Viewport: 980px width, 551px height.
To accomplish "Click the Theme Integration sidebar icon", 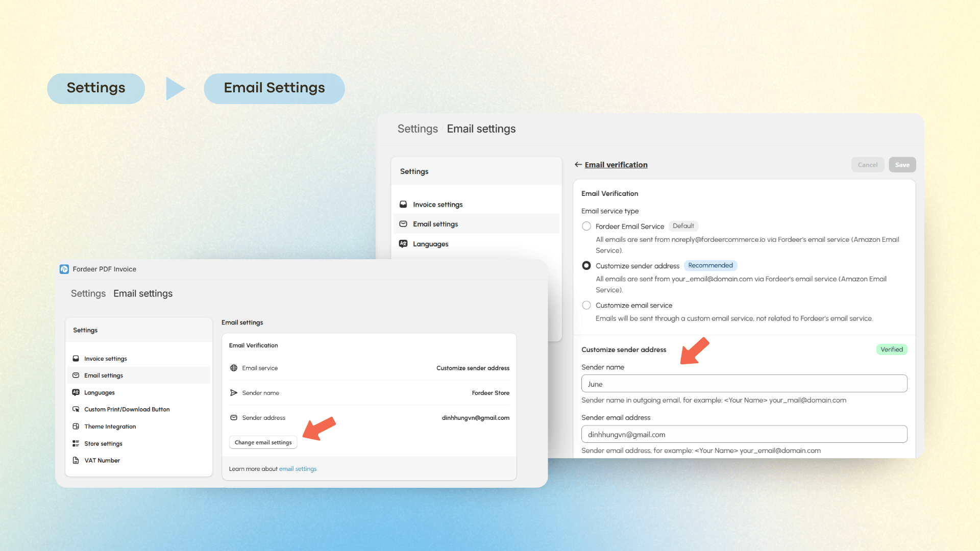I will pyautogui.click(x=76, y=426).
